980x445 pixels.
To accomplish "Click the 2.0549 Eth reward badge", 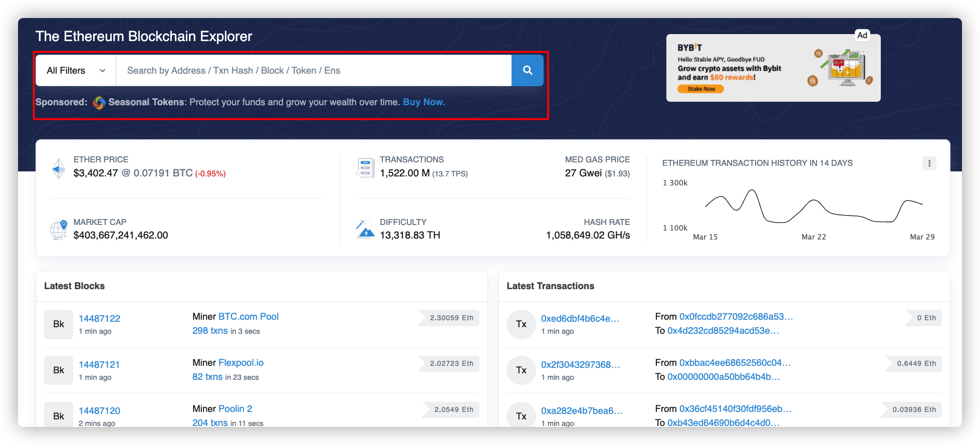I will (451, 409).
